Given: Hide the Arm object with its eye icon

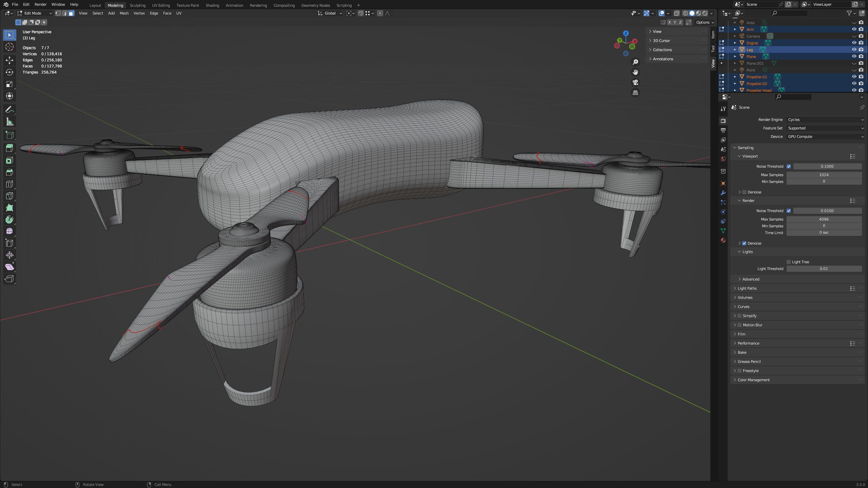Looking at the screenshot, I should pos(854,29).
